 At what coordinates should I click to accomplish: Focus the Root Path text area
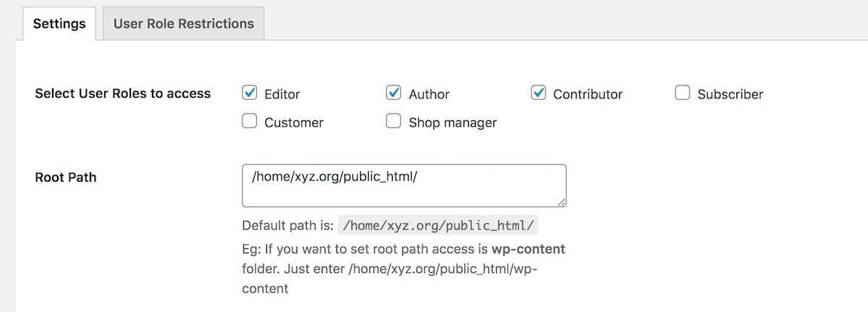click(404, 187)
